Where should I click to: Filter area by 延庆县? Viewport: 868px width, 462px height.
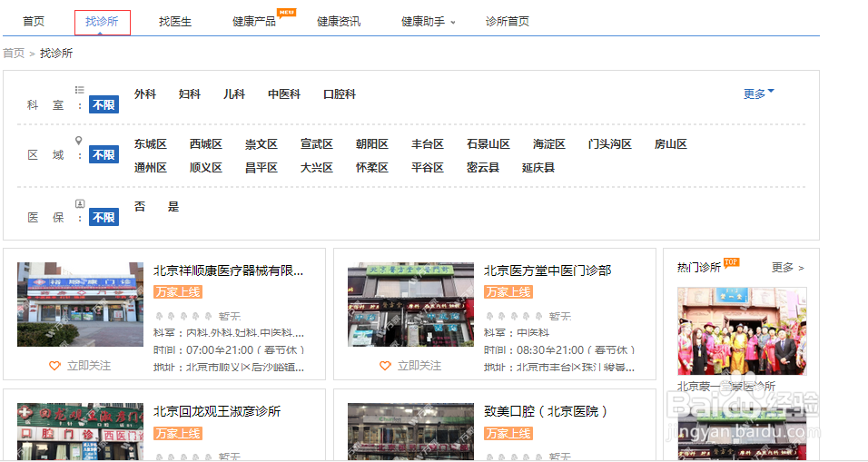(x=538, y=168)
